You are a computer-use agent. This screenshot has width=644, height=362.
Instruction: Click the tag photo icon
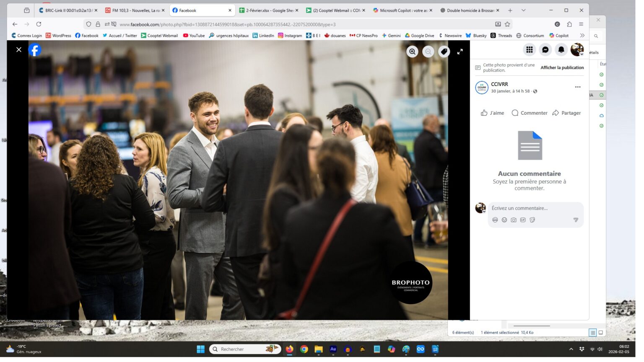[x=444, y=52]
